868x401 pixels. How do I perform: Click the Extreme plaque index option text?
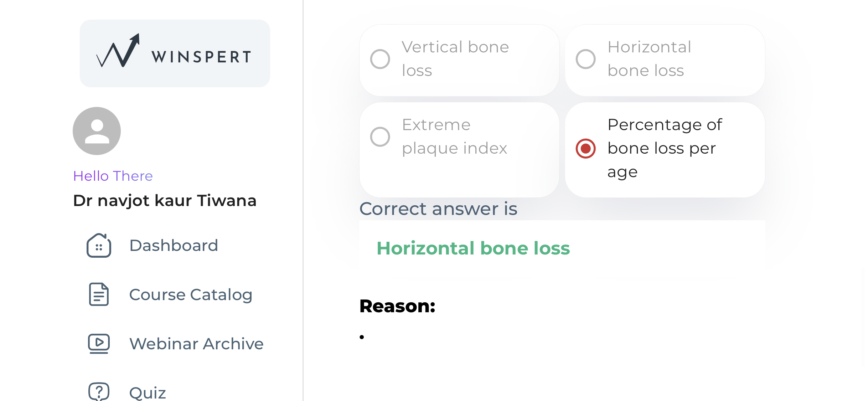pyautogui.click(x=454, y=137)
